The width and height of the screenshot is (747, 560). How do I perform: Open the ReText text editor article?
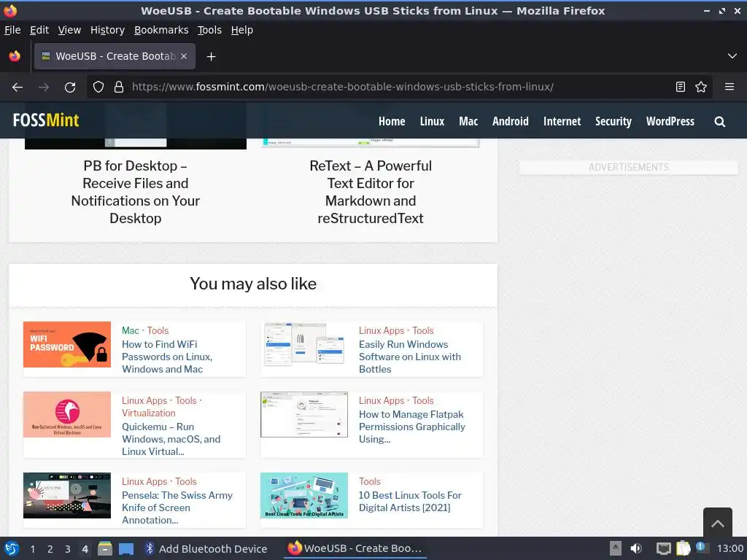click(x=370, y=192)
